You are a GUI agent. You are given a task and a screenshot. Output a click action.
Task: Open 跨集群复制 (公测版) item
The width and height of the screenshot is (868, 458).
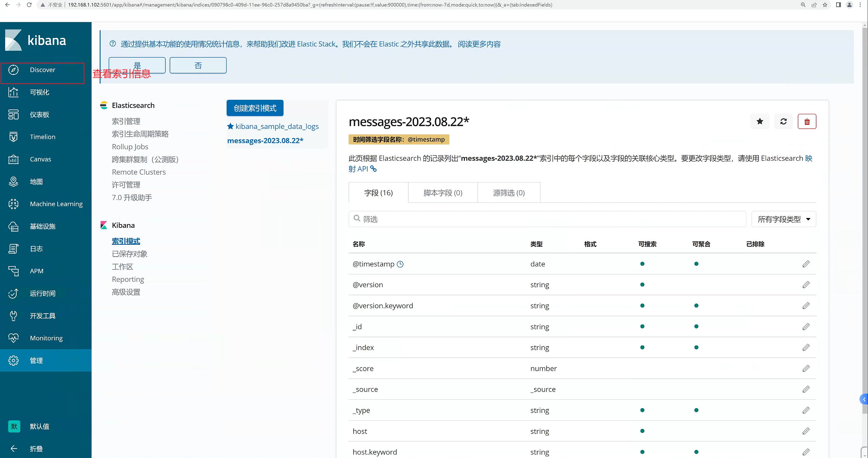pyautogui.click(x=145, y=159)
